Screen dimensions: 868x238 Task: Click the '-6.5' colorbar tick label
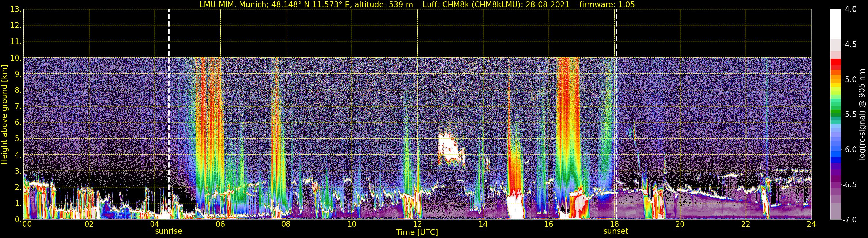(850, 185)
